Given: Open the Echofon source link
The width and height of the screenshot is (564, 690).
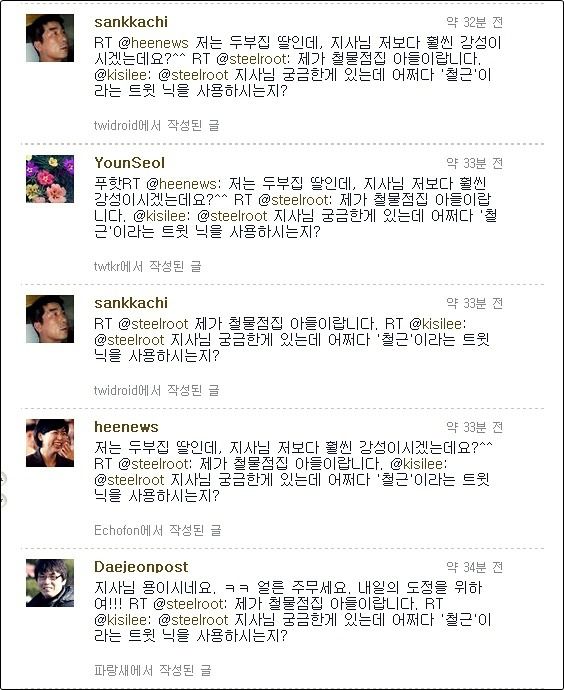Looking at the screenshot, I should pos(117,530).
